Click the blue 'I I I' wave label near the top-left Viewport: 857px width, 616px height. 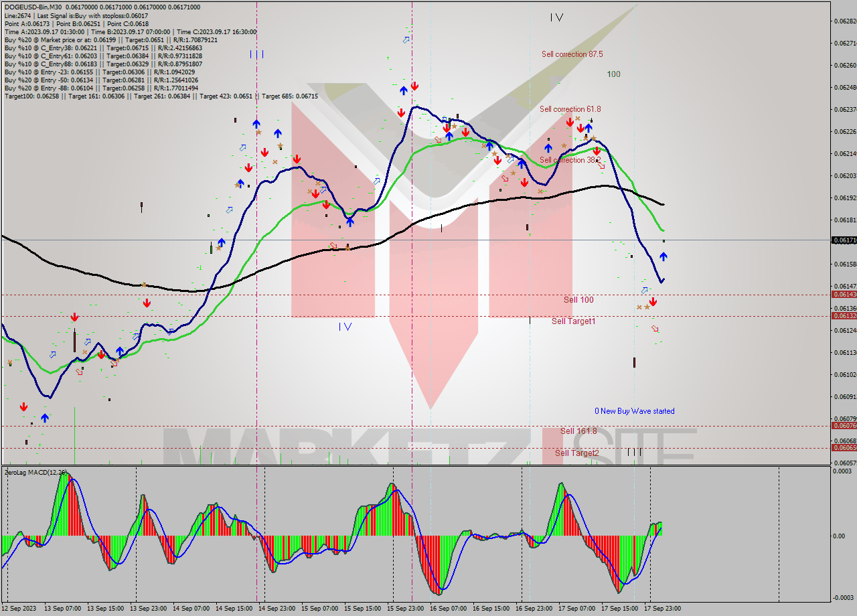[x=256, y=54]
